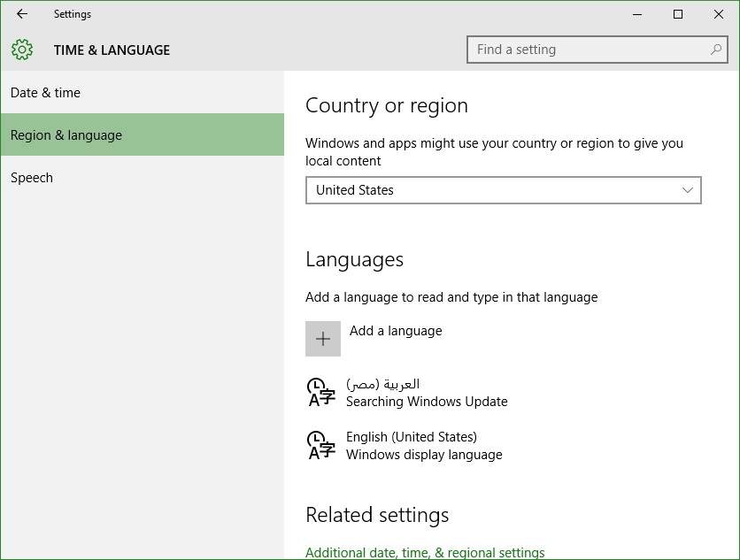Click the English language pack icon
Screen dimensions: 740x560
coord(321,445)
